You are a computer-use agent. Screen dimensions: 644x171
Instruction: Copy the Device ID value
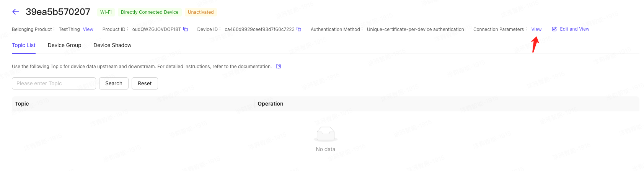tap(299, 29)
